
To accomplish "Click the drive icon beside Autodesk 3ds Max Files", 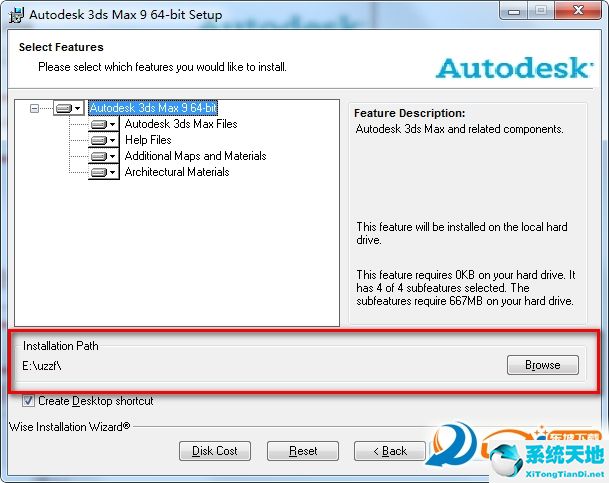I will click(x=98, y=125).
